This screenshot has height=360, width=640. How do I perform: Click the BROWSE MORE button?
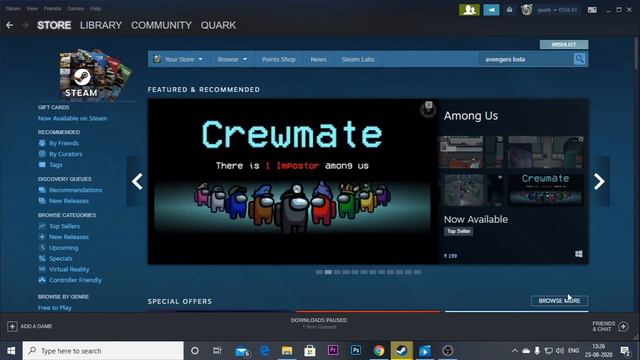click(559, 300)
